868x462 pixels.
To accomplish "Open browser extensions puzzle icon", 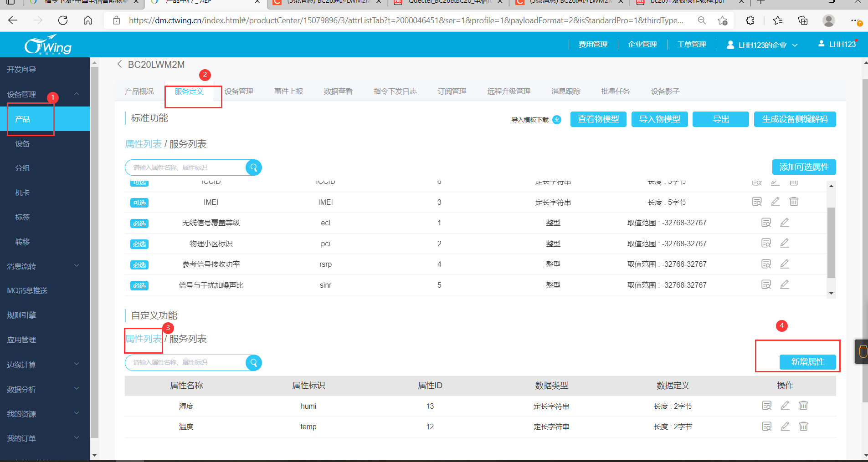I will click(x=750, y=20).
